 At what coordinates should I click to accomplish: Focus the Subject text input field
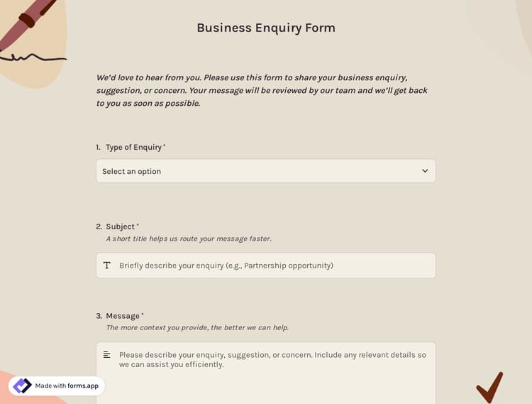[273, 266]
